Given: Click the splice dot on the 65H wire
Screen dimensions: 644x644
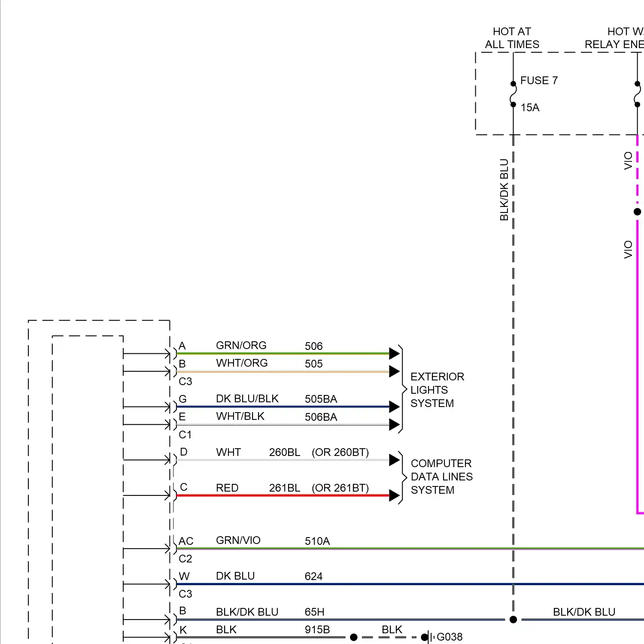Looking at the screenshot, I should point(513,620).
